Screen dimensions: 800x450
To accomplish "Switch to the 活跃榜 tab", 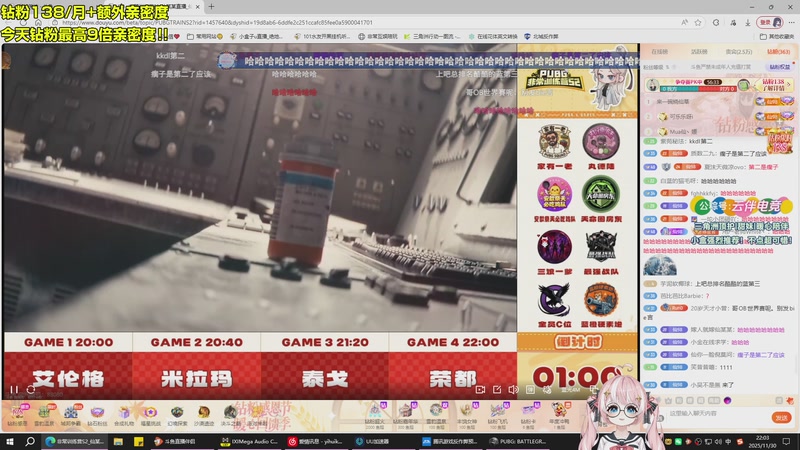I will [x=699, y=52].
